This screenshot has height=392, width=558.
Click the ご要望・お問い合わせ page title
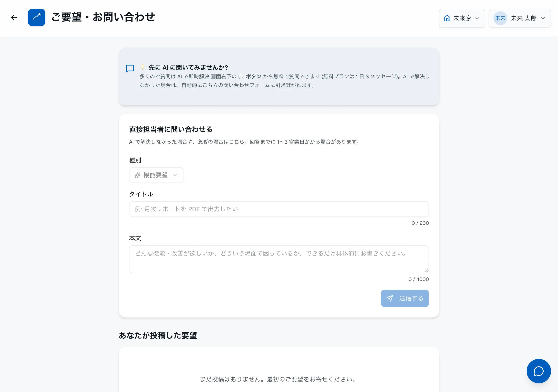tap(103, 17)
